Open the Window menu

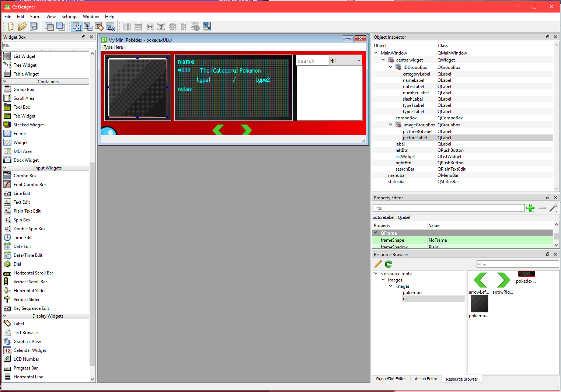(x=91, y=17)
